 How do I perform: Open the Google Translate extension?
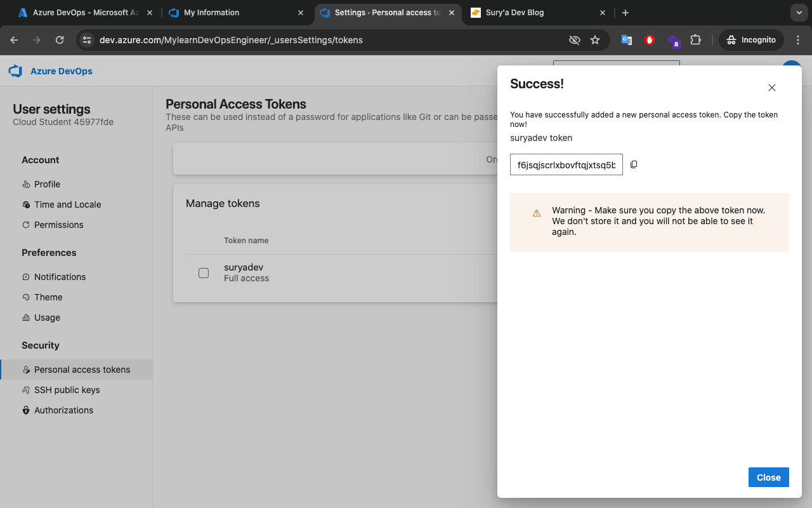click(626, 40)
